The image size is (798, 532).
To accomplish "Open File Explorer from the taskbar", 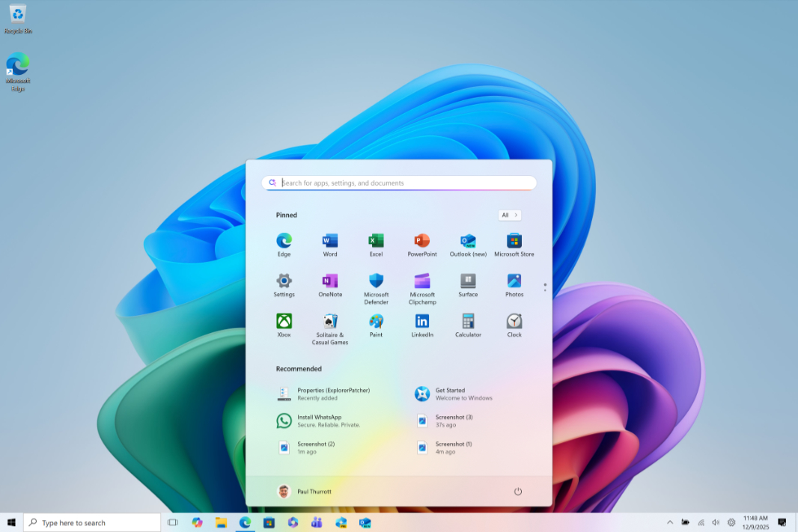I will pos(221,522).
